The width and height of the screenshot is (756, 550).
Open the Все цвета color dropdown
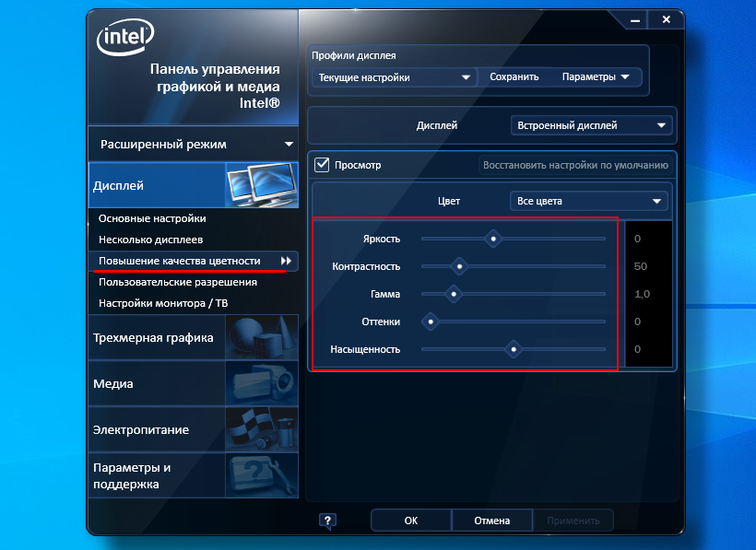[589, 202]
